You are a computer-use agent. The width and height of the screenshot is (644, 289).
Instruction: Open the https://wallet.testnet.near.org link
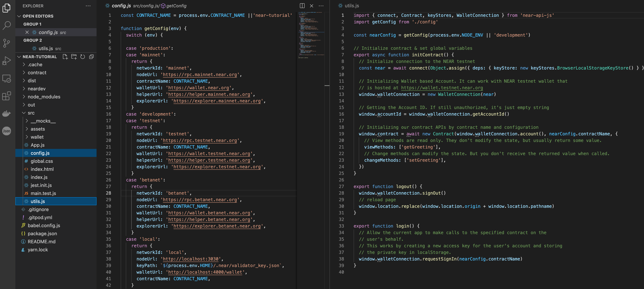[442, 88]
